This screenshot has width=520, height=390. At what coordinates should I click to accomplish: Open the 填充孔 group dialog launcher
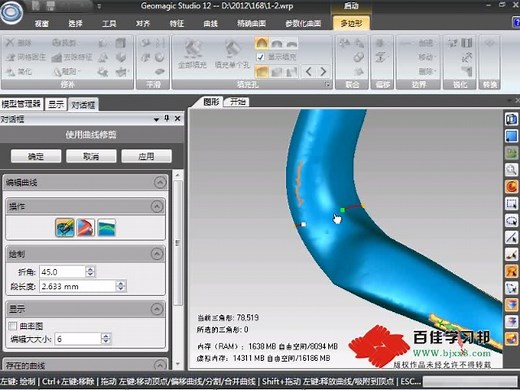(x=327, y=85)
